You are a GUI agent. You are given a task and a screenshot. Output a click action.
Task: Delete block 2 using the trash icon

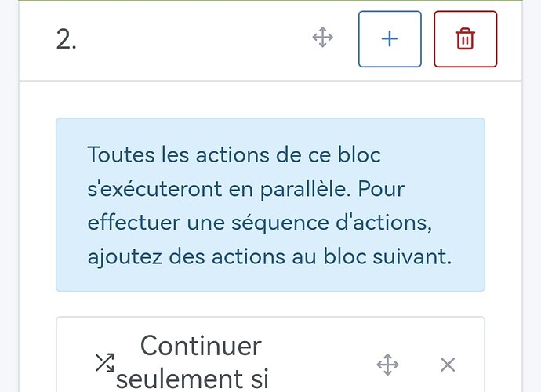465,39
